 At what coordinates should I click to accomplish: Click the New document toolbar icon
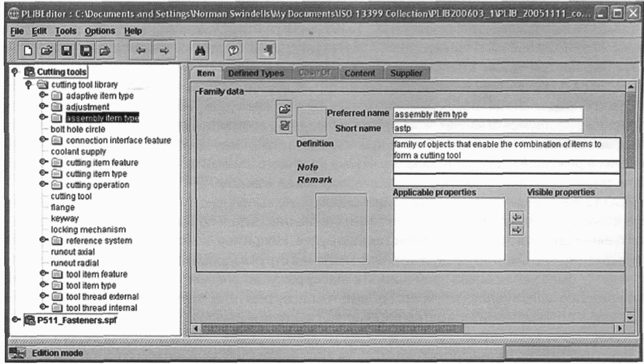coord(28,50)
